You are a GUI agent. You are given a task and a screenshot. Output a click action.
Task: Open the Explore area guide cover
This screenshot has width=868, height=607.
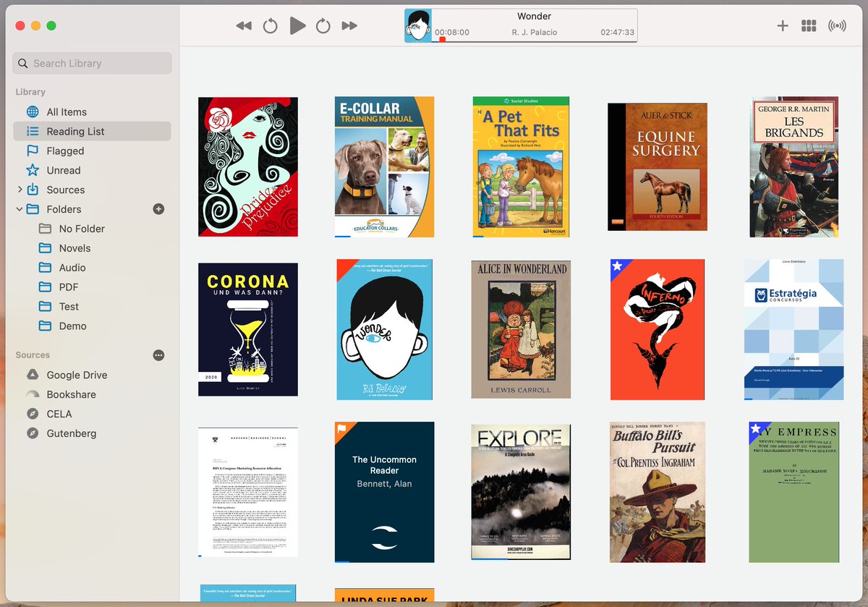(521, 492)
